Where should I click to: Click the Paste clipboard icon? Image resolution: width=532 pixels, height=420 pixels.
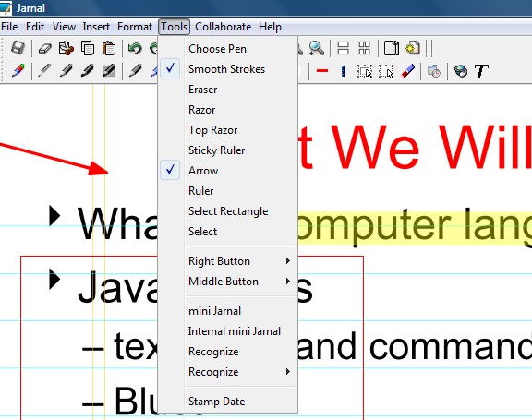[x=109, y=49]
